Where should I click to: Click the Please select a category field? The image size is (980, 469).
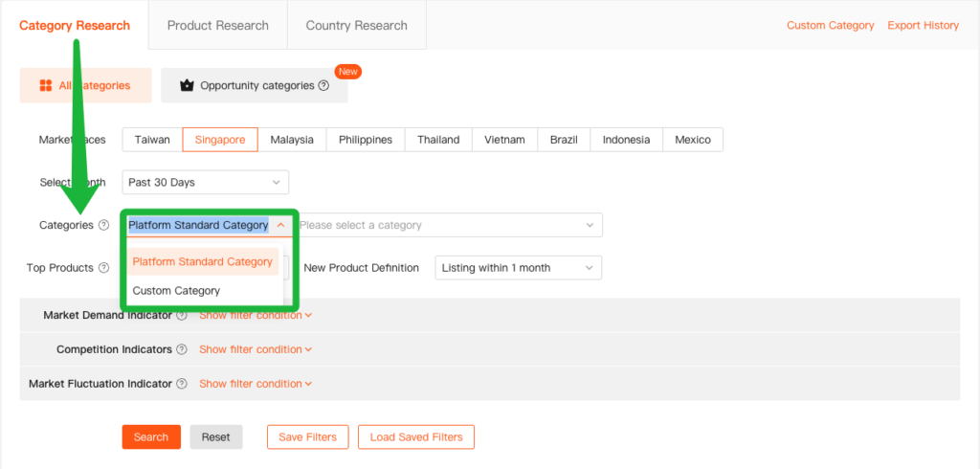(x=446, y=226)
